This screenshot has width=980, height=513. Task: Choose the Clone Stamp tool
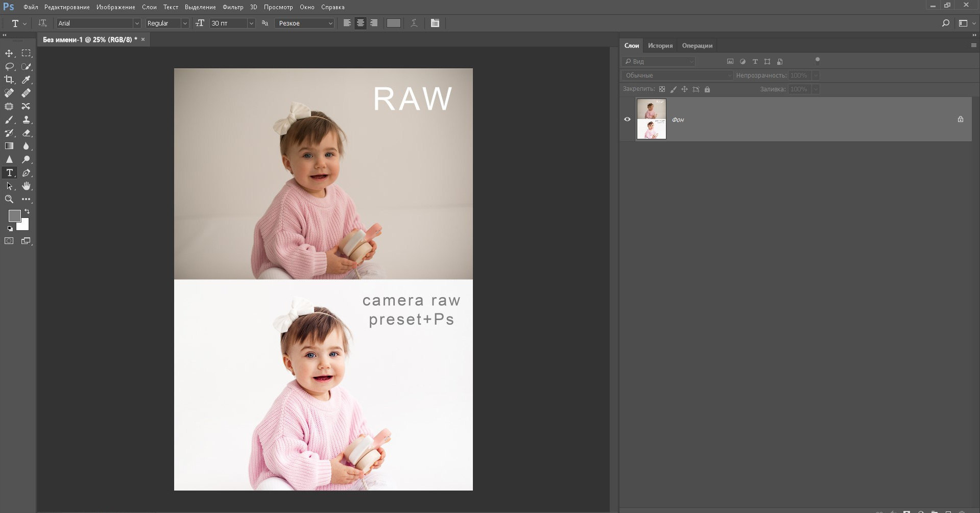point(26,119)
